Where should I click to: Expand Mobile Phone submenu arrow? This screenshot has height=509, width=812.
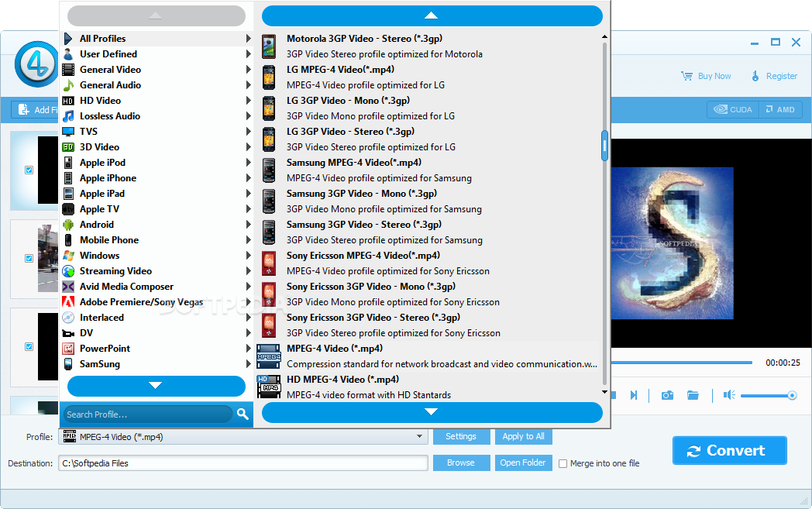249,239
